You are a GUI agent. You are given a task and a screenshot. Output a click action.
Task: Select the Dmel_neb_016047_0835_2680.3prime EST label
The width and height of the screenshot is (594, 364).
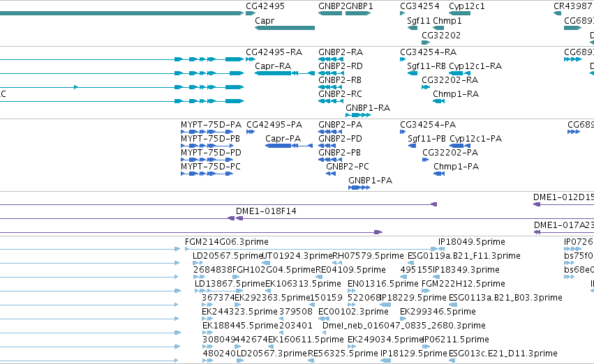(404, 326)
